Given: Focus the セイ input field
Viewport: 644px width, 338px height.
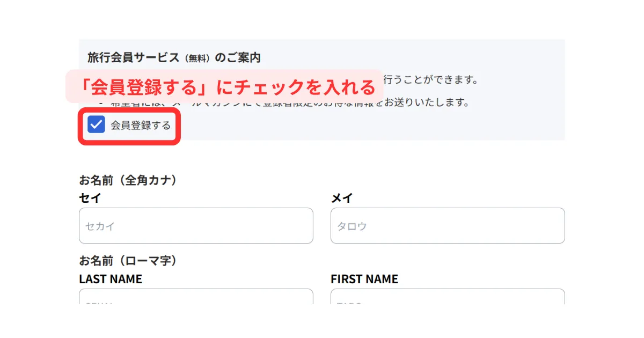Looking at the screenshot, I should pos(196,226).
